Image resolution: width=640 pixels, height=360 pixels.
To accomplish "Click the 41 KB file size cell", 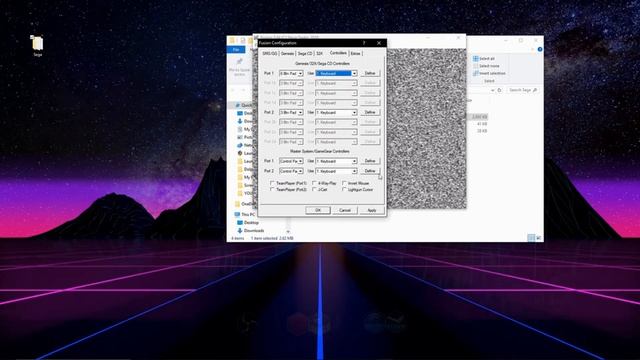I will click(x=482, y=124).
